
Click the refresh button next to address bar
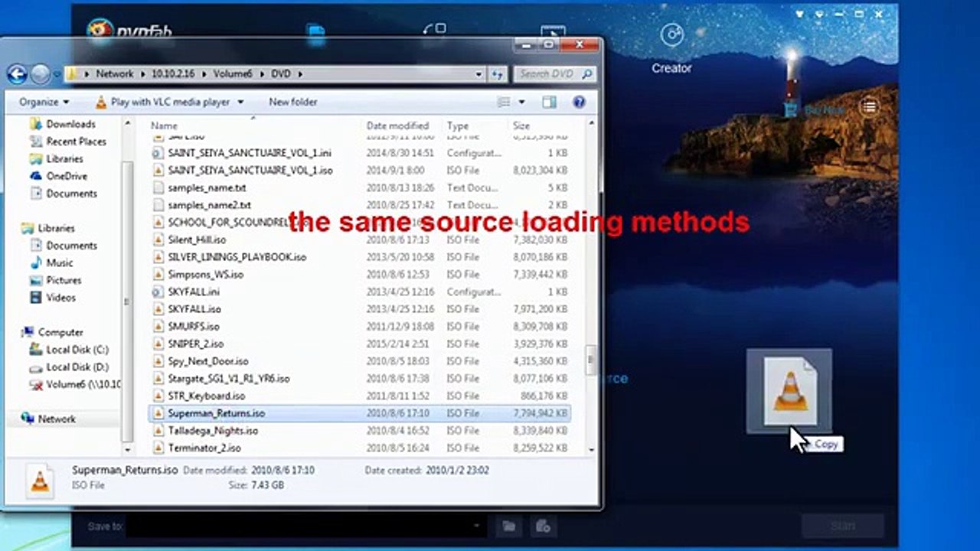[498, 73]
